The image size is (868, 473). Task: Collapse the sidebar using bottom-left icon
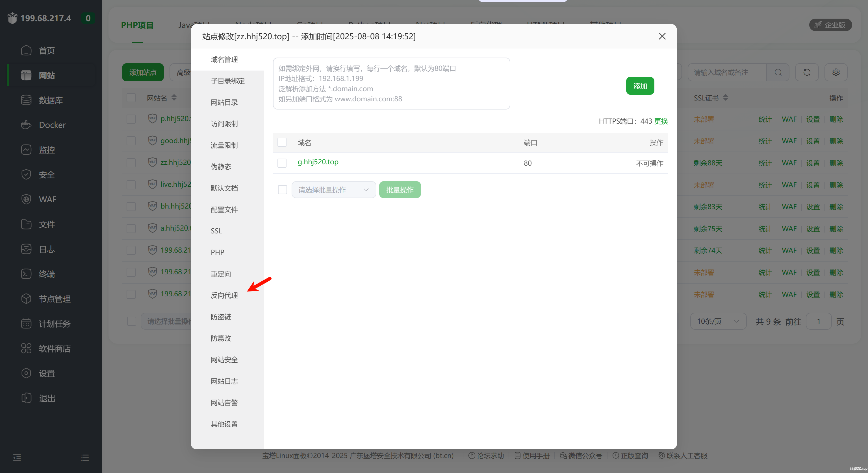(17, 457)
